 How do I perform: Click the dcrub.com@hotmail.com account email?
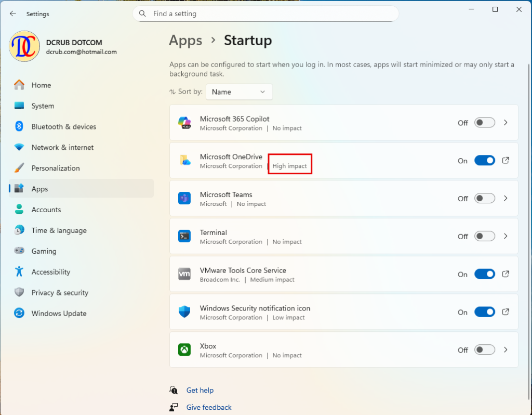(82, 52)
